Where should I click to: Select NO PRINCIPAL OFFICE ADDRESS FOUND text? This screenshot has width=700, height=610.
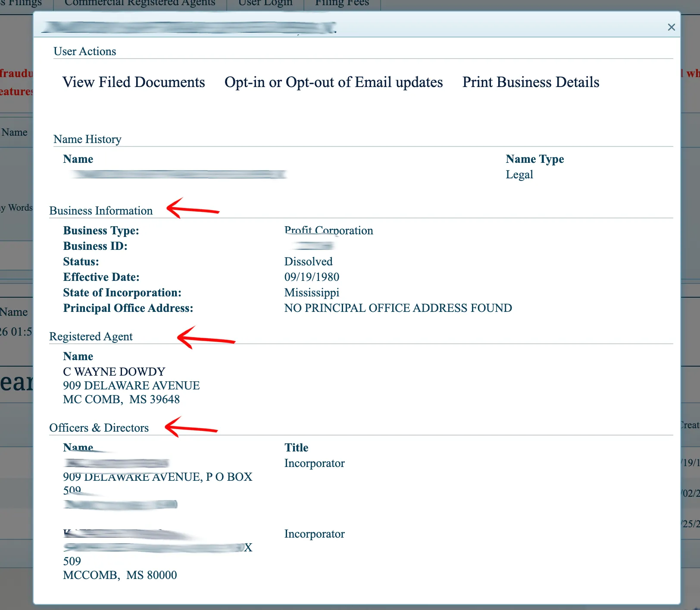398,308
